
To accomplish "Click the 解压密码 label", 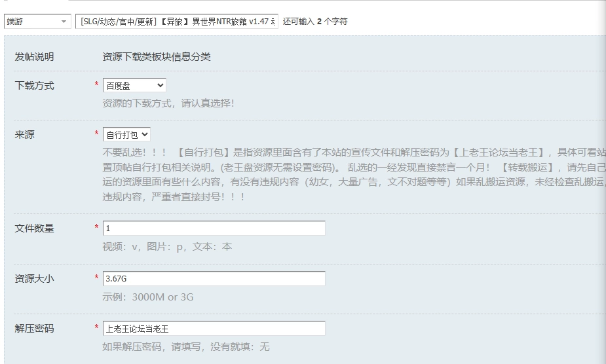I will tap(34, 329).
